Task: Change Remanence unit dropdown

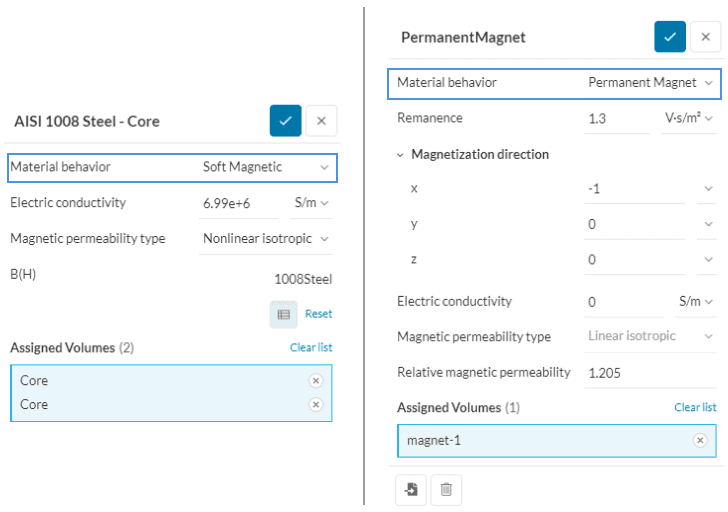Action: pyautogui.click(x=690, y=118)
